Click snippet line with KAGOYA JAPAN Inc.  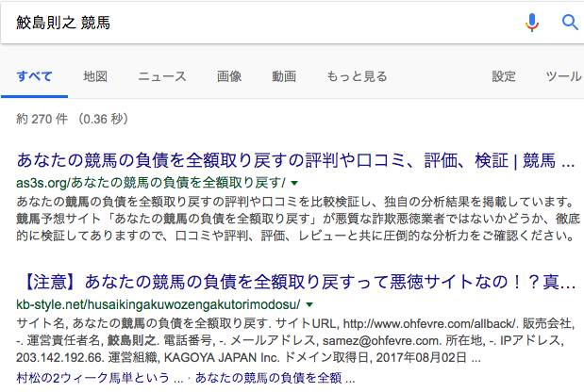[248, 358]
